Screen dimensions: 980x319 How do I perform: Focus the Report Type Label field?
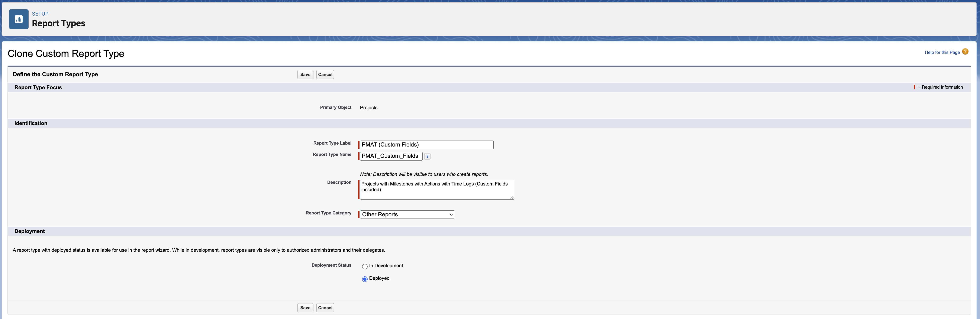coord(426,145)
